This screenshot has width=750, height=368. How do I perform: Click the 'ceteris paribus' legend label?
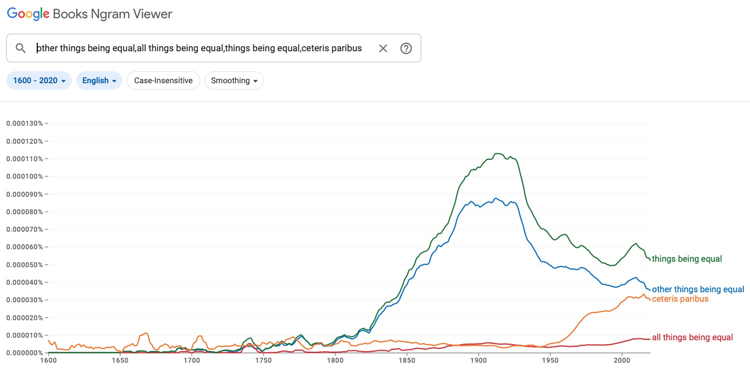[680, 299]
